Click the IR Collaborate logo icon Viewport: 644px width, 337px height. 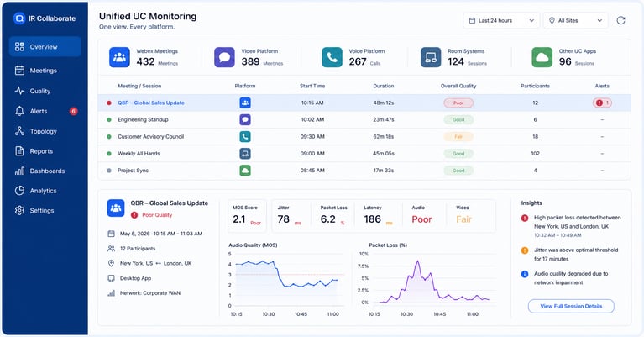pos(19,18)
